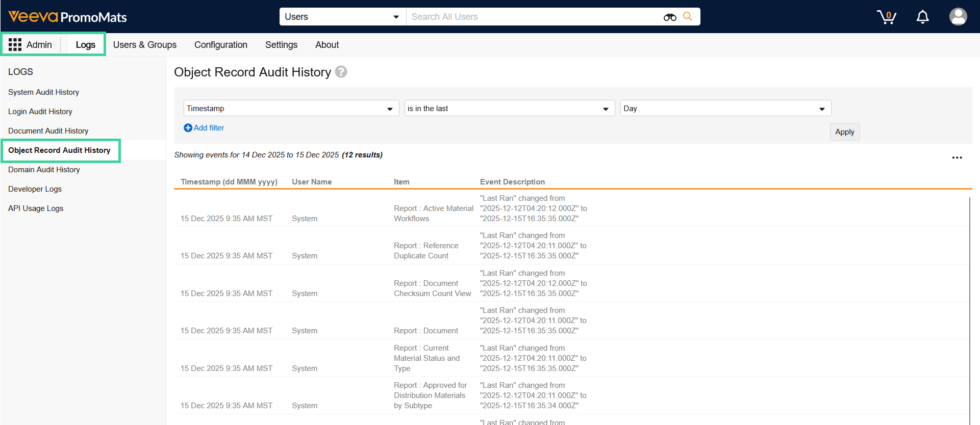The height and width of the screenshot is (425, 980).
Task: Click the orange magnifier search icon
Action: coord(688,16)
